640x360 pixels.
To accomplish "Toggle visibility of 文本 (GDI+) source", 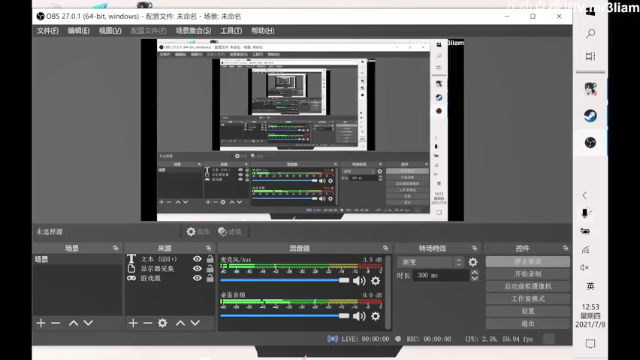I will 197,259.
